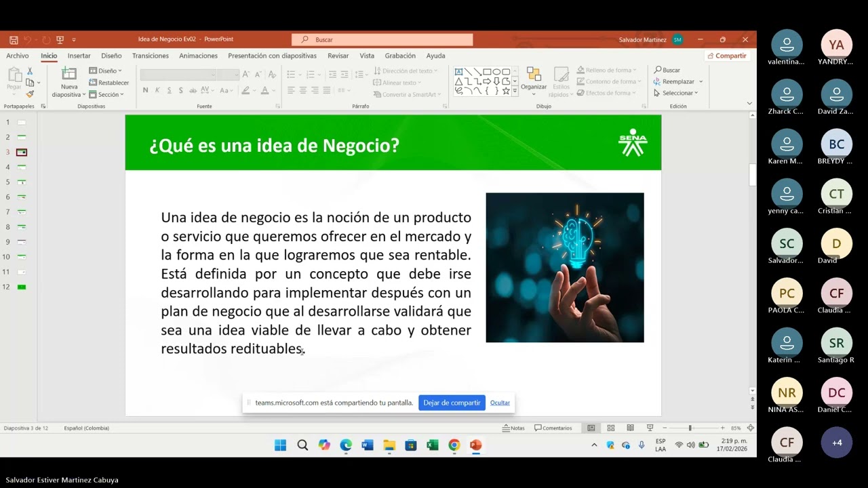Switch to the Transiciones tab
The height and width of the screenshot is (488, 868).
coord(151,56)
